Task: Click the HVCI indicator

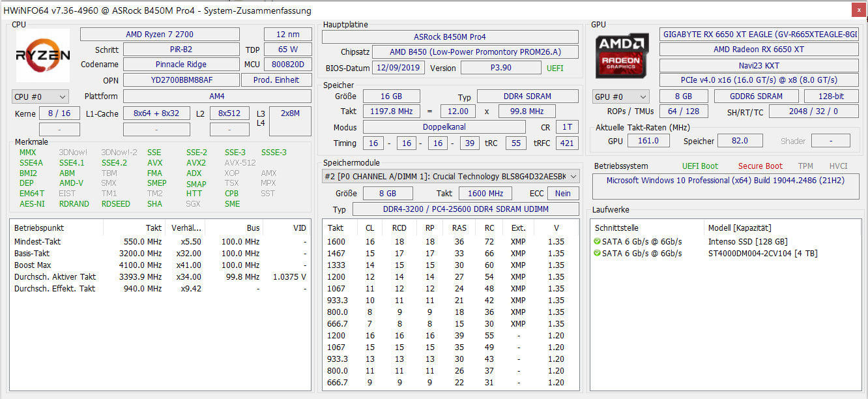Action: click(x=838, y=166)
